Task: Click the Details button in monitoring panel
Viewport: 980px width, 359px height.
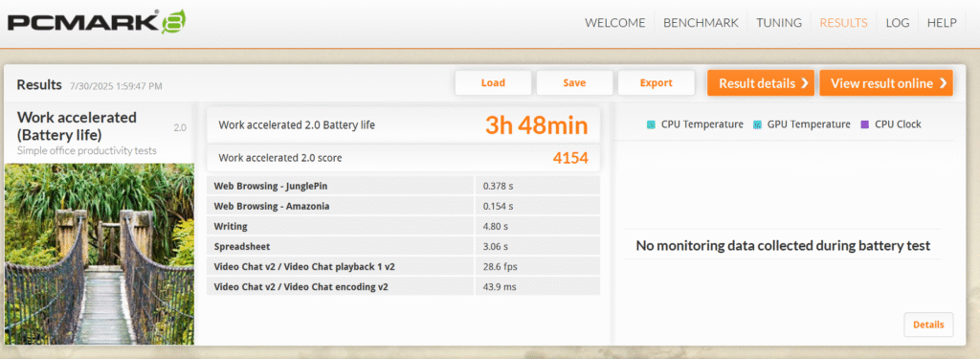Action: [928, 325]
